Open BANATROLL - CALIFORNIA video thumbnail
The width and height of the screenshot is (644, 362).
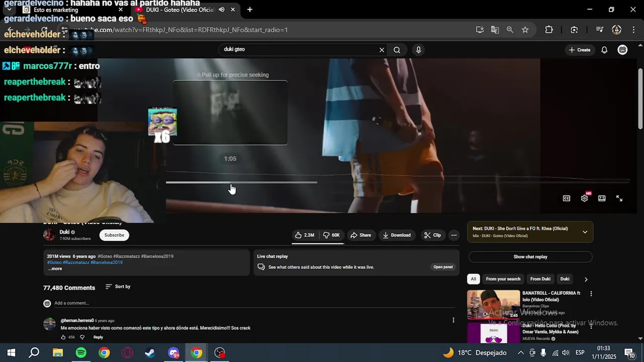494,305
